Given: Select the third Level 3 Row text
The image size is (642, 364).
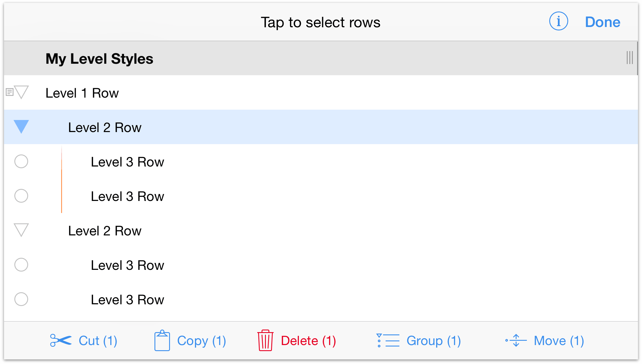Looking at the screenshot, I should point(127,265).
